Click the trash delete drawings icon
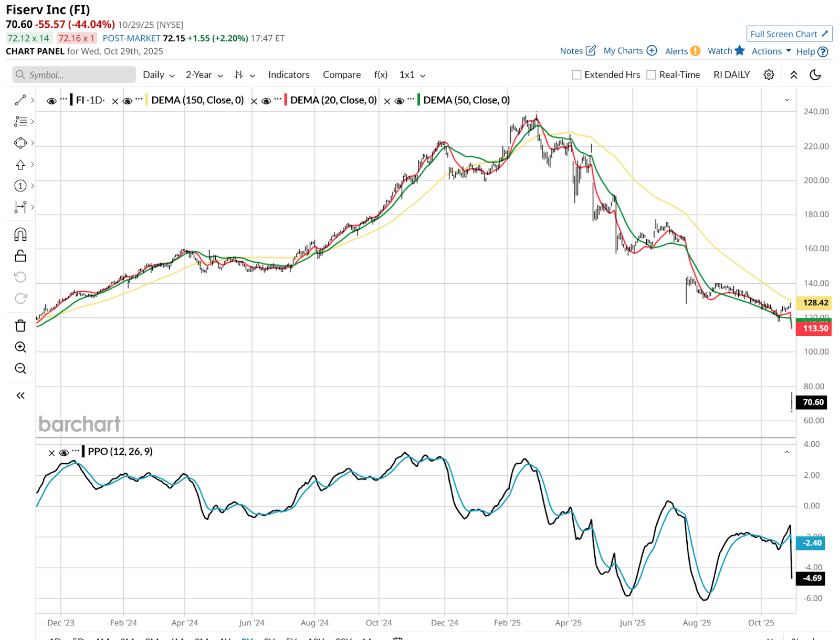The height and width of the screenshot is (640, 840). (20, 326)
